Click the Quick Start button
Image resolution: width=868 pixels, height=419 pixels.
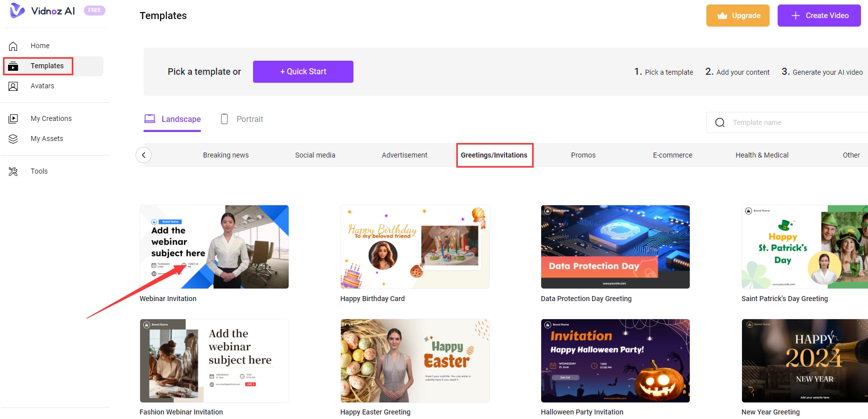click(x=303, y=72)
